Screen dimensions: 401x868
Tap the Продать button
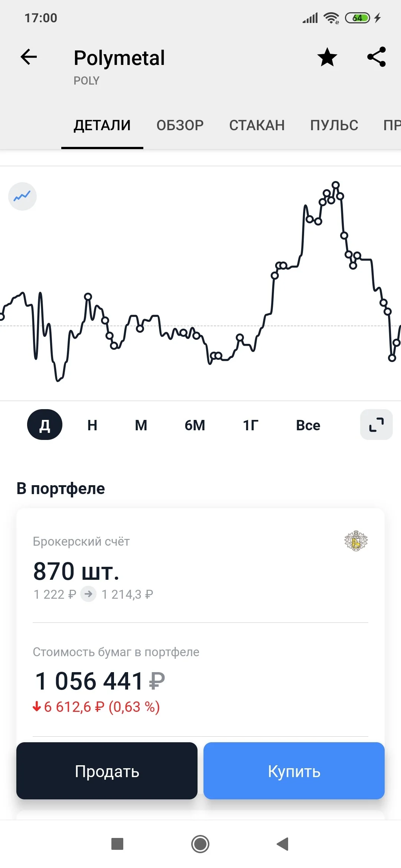[107, 771]
